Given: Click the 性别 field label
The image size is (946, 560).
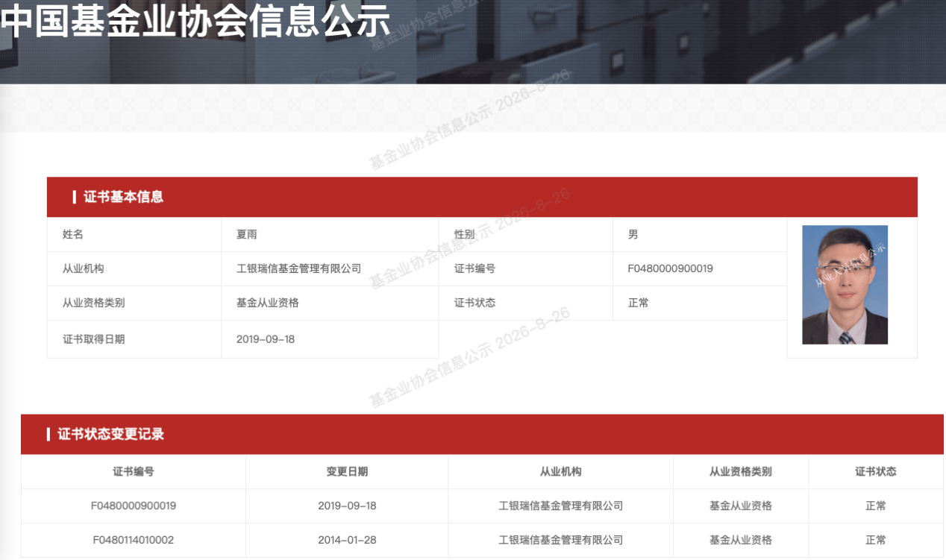Looking at the screenshot, I should coord(465,234).
